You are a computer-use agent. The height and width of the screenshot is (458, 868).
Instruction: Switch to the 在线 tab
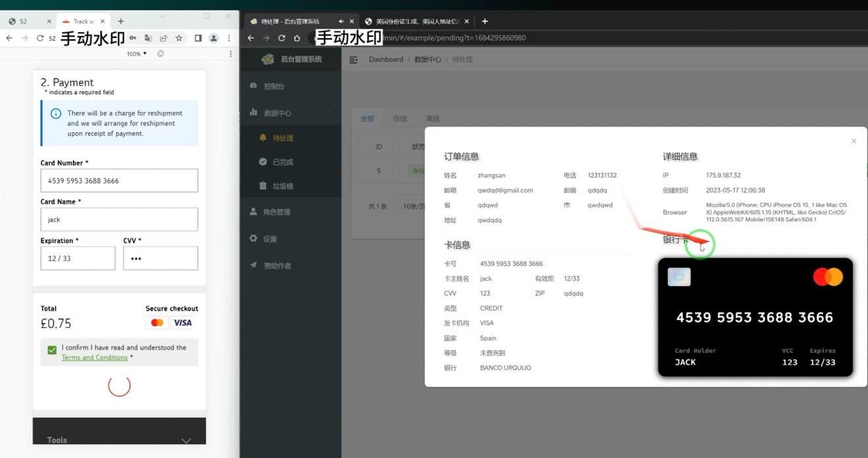(400, 119)
